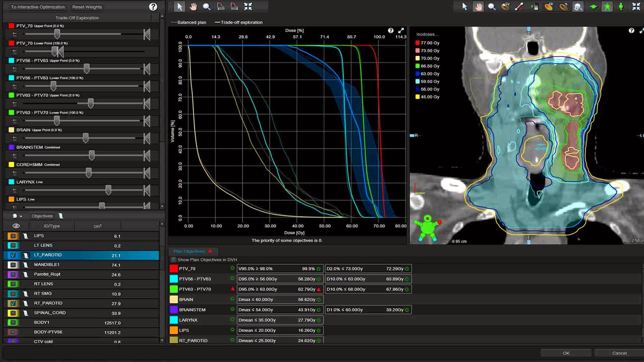The width and height of the screenshot is (644, 362).
Task: Click the green patient orientation figure icon
Action: [607, 6]
